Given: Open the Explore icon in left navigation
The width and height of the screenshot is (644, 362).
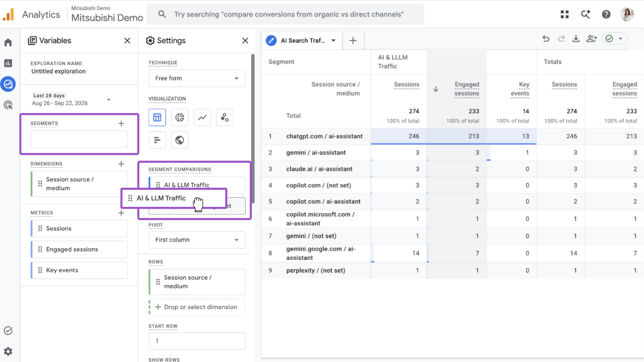Looking at the screenshot, I should coord(8,84).
